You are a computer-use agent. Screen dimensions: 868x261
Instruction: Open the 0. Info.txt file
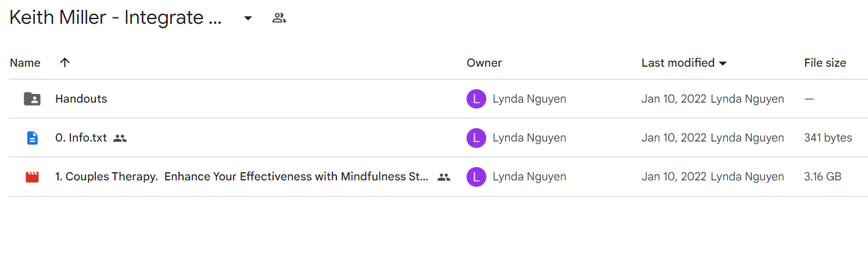click(81, 138)
